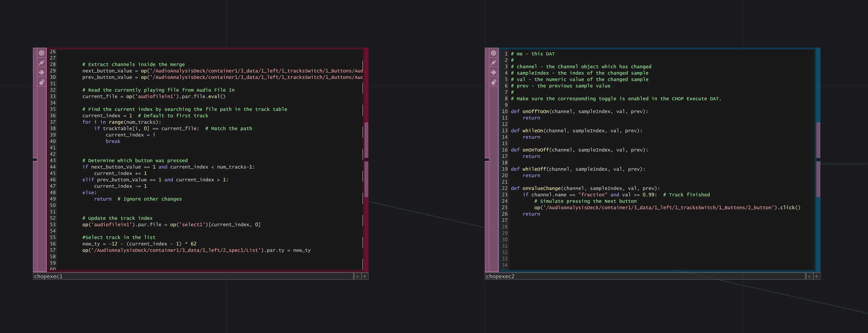Toggle the Lock flag on chopexec1
Viewport: 868px width, 333px height.
[42, 82]
